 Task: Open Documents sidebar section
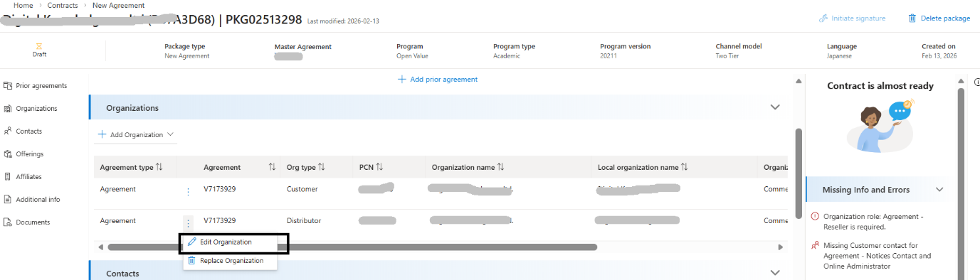pyautogui.click(x=27, y=222)
